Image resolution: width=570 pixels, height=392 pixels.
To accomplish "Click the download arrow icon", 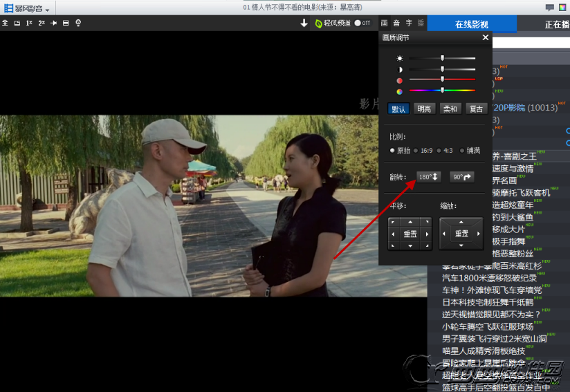I will click(x=304, y=23).
